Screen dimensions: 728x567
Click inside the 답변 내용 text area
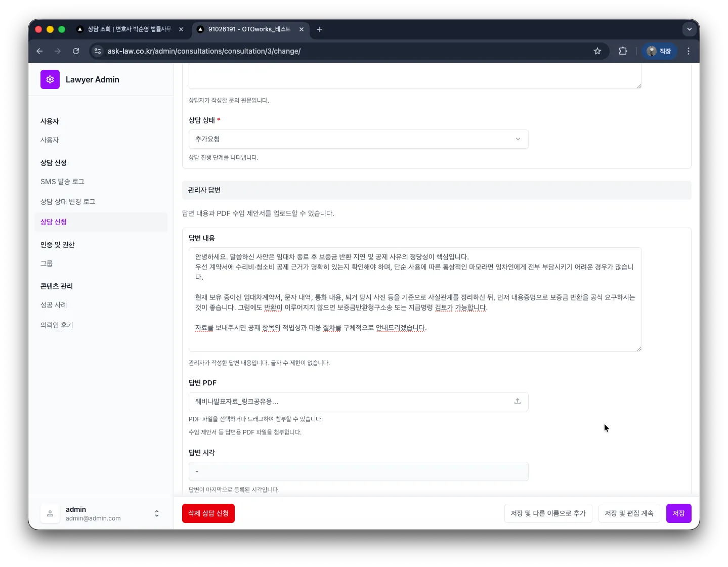pyautogui.click(x=415, y=298)
